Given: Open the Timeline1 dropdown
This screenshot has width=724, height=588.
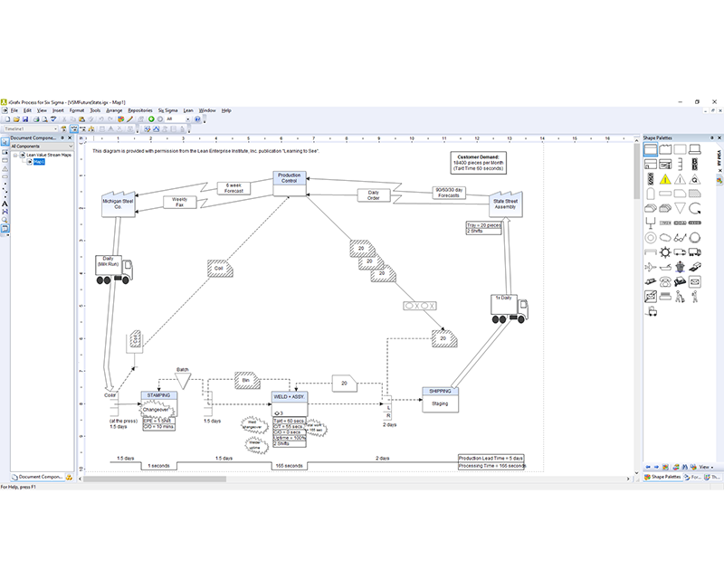Looking at the screenshot, I should [x=55, y=127].
